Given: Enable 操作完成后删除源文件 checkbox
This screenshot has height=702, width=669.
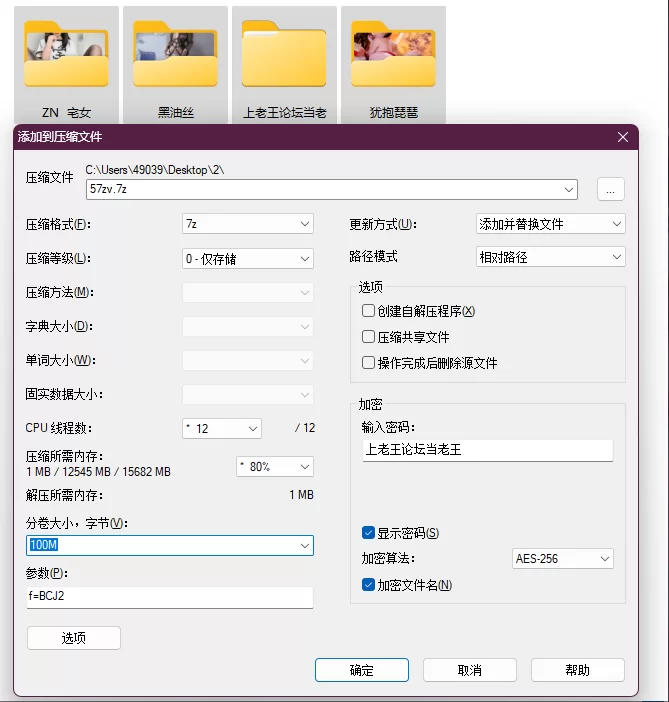Looking at the screenshot, I should (x=369, y=363).
